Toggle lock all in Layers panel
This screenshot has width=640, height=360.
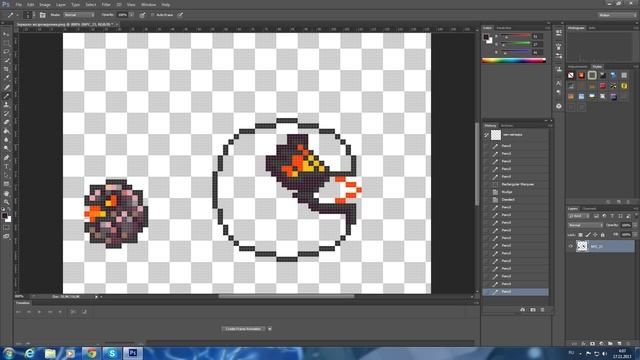click(x=602, y=235)
